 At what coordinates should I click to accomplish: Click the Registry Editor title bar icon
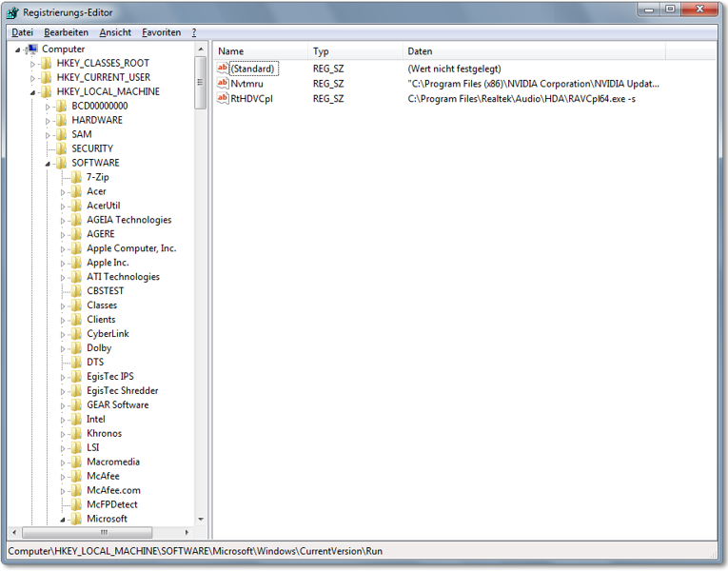[x=13, y=13]
